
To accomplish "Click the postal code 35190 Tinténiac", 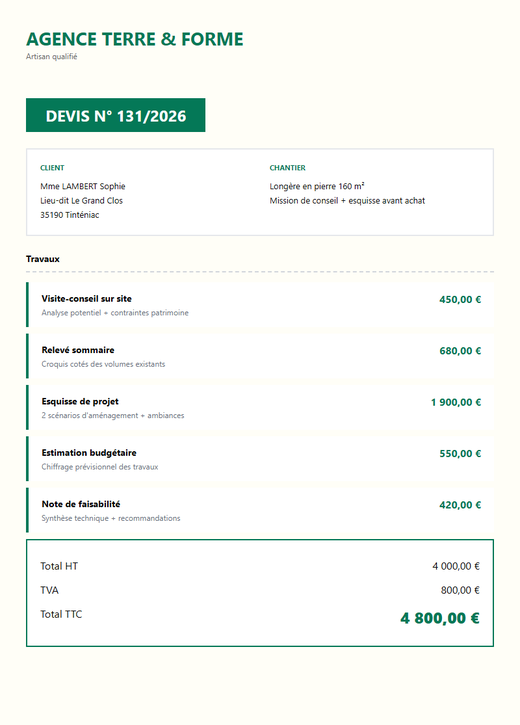I will point(70,215).
